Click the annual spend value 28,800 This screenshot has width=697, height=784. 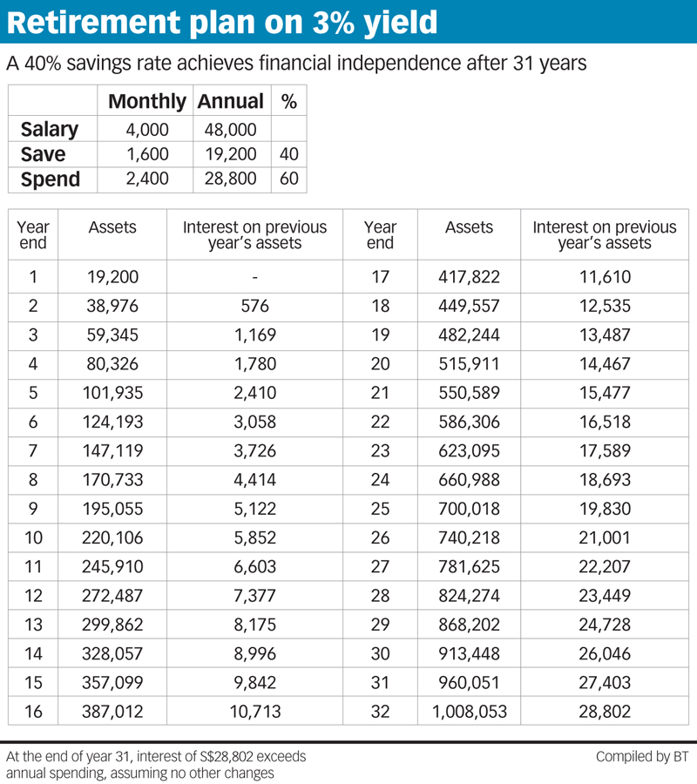coord(230,179)
